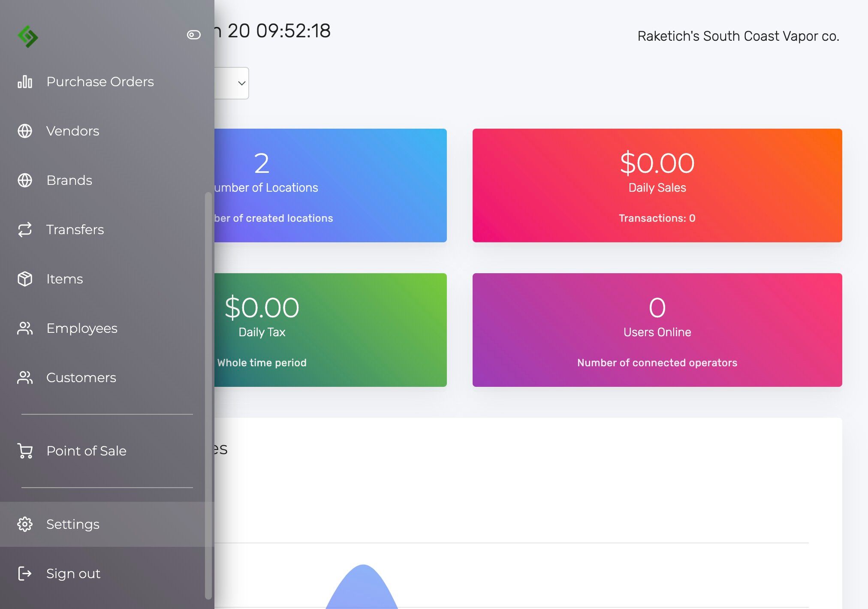
Task: Click the Daily Tax green card
Action: [331, 330]
